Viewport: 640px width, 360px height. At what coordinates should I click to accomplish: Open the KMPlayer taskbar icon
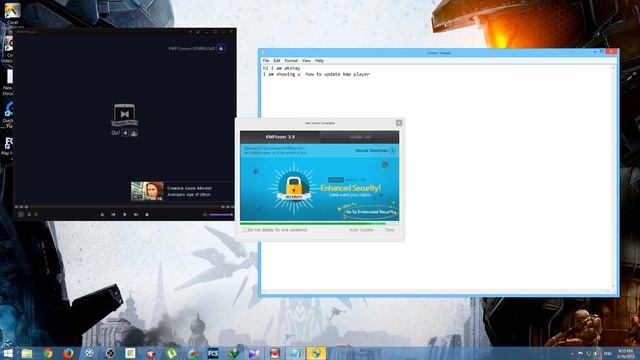tap(254, 353)
